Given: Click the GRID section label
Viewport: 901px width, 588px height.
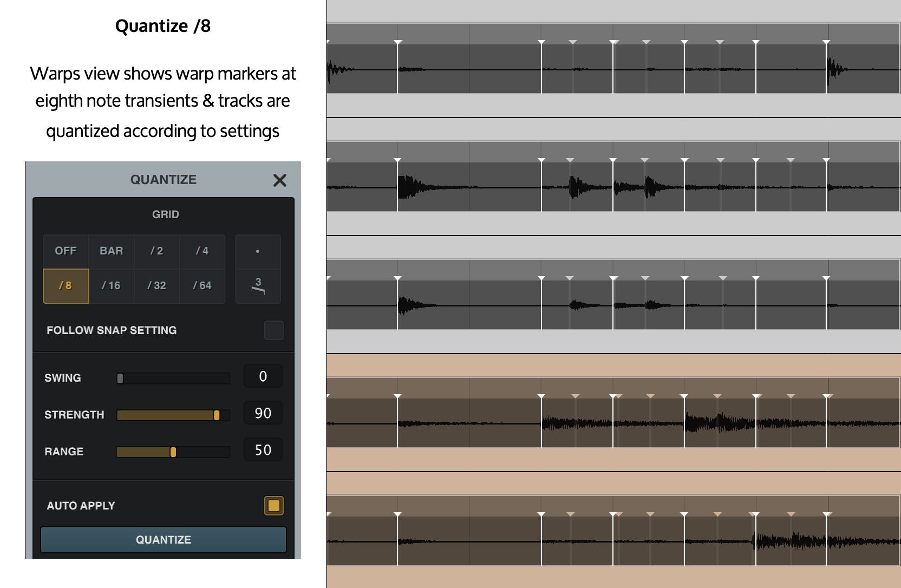Looking at the screenshot, I should click(166, 214).
